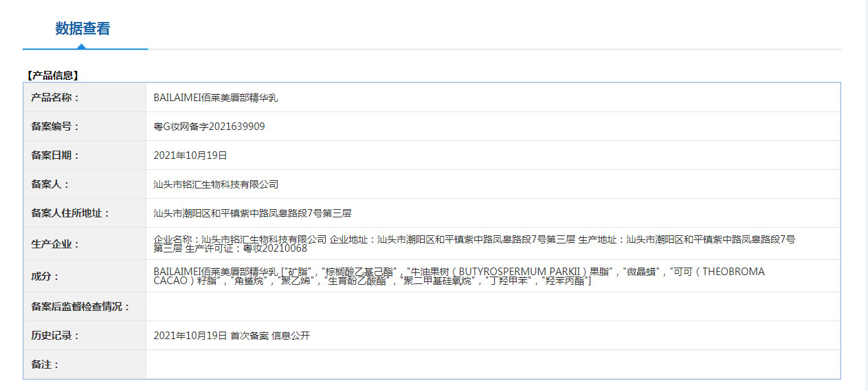Select production license text 粤妆20210068
This screenshot has height=390, width=868.
click(x=276, y=248)
